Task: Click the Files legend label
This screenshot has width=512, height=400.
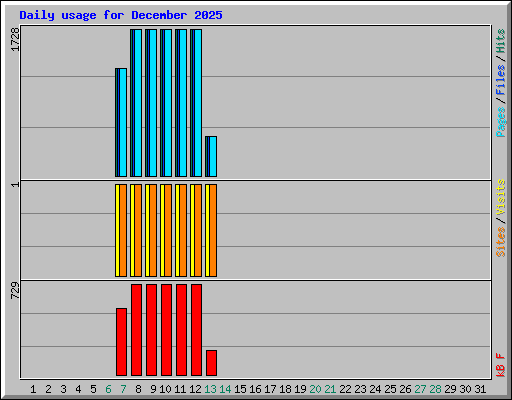Action: tap(501, 80)
